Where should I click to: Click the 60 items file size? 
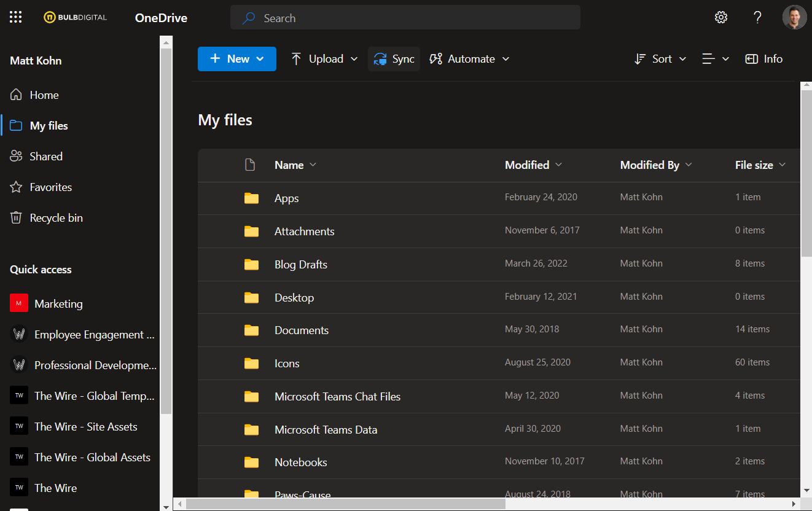pyautogui.click(x=752, y=362)
